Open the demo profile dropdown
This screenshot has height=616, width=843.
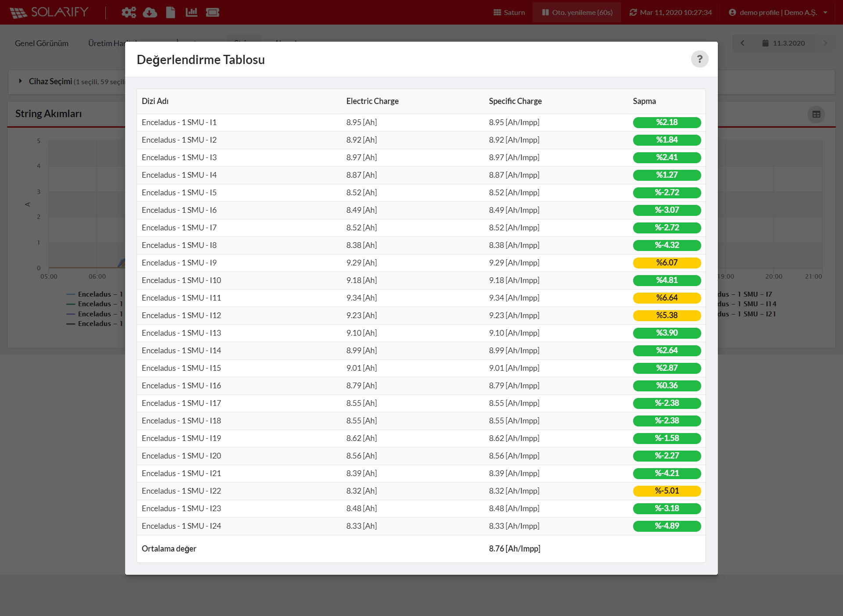point(778,12)
